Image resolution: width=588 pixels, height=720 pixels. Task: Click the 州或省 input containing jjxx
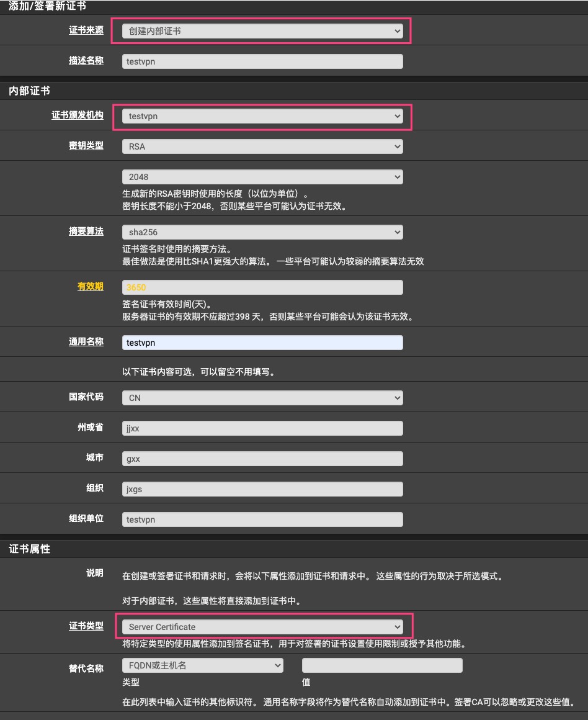[262, 428]
